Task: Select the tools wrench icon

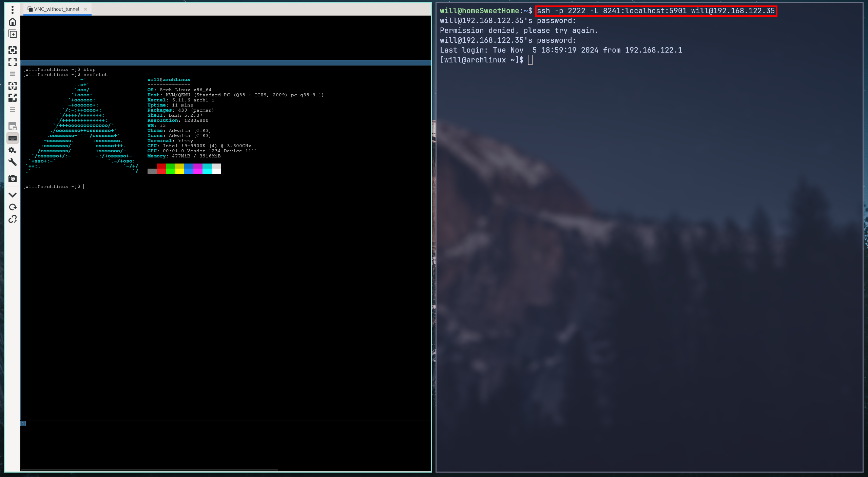Action: tap(12, 162)
